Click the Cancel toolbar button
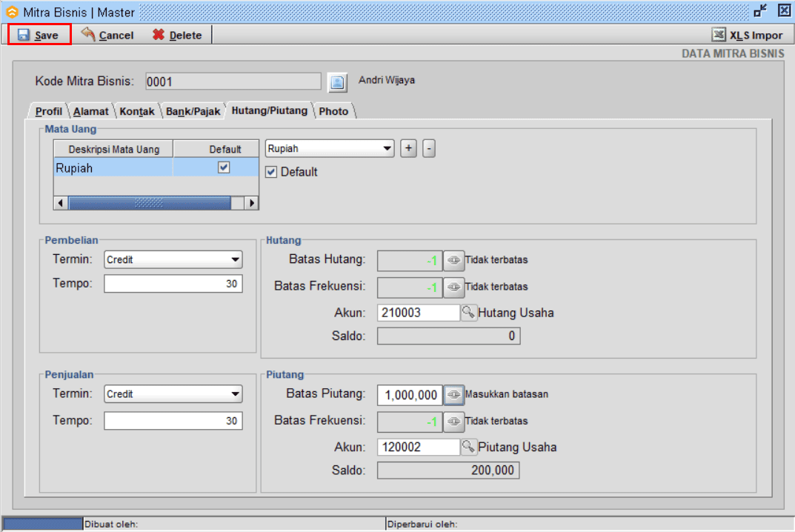Image resolution: width=795 pixels, height=532 pixels. [107, 35]
